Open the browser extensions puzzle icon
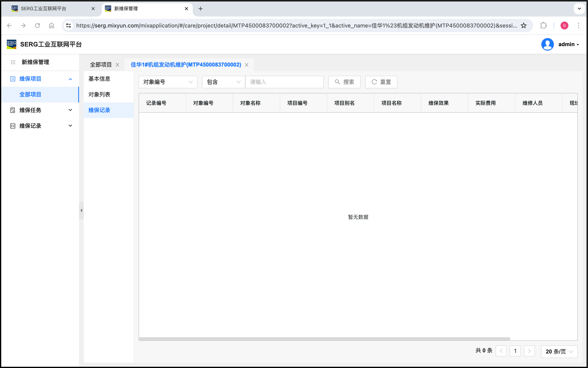Screen dimensions: 588x368 543,25
